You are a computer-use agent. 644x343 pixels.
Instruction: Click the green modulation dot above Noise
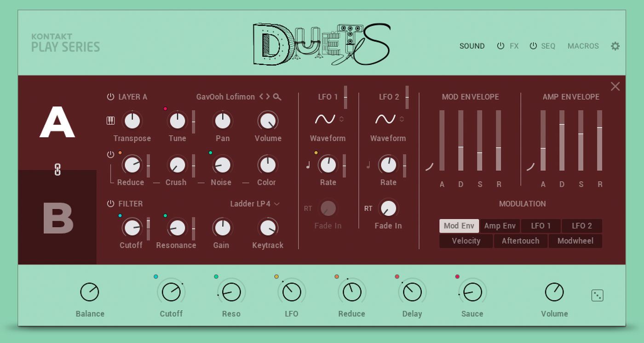coord(210,153)
